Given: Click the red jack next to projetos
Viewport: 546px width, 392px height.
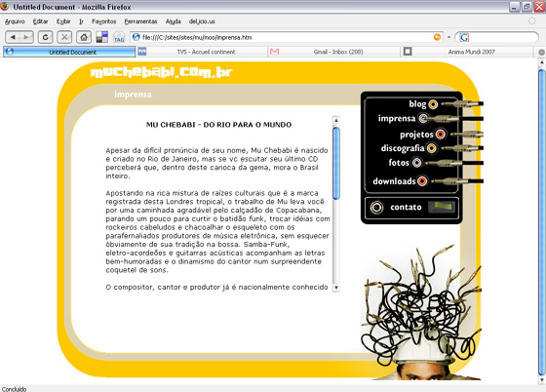Looking at the screenshot, I should tap(441, 134).
